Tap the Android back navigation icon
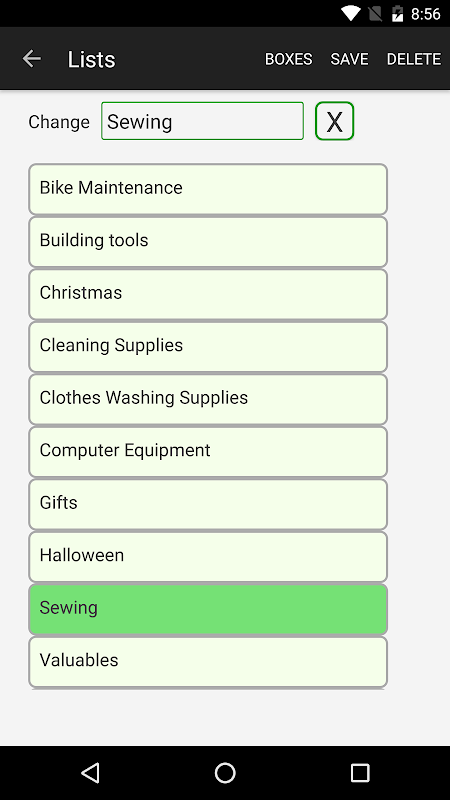This screenshot has width=450, height=800. pyautogui.click(x=90, y=773)
